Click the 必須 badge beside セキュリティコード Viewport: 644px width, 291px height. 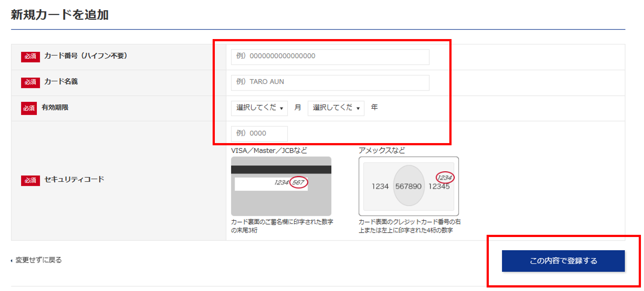(30, 180)
